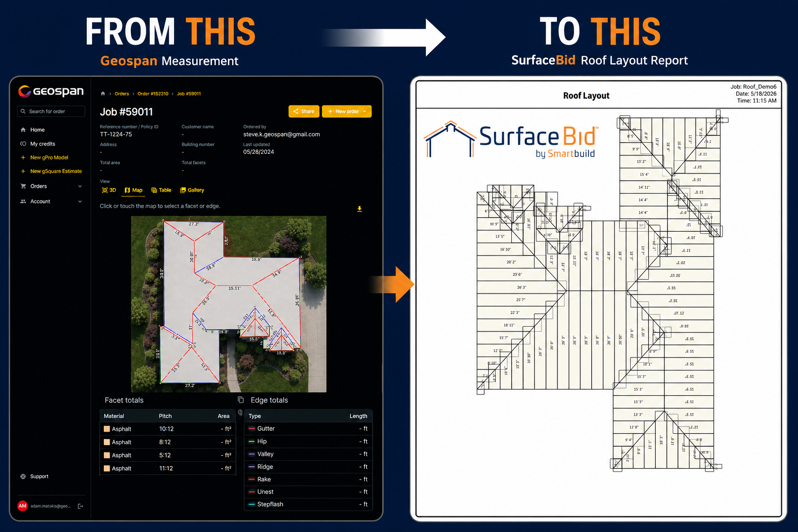Click the cyan Stepflash color swatch
Viewport: 798px width, 532px height.
tap(251, 504)
